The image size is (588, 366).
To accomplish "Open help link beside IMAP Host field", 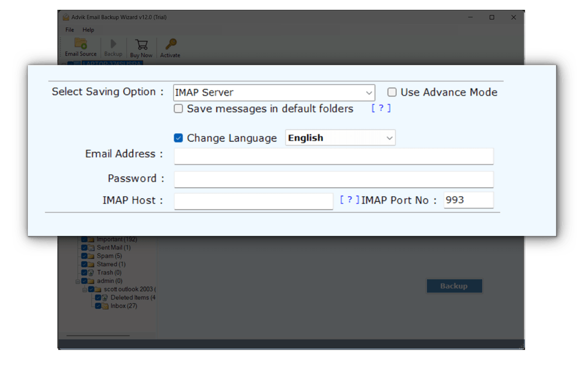I will pos(350,200).
